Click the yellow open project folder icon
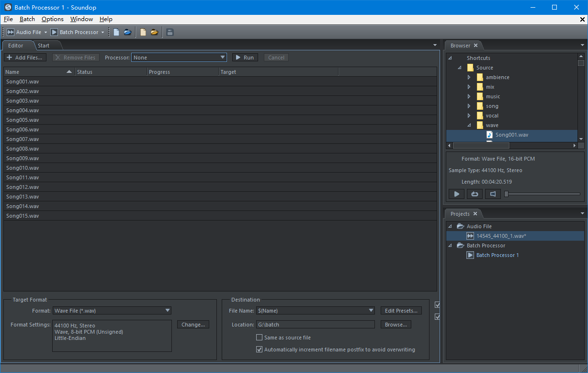 pos(154,32)
